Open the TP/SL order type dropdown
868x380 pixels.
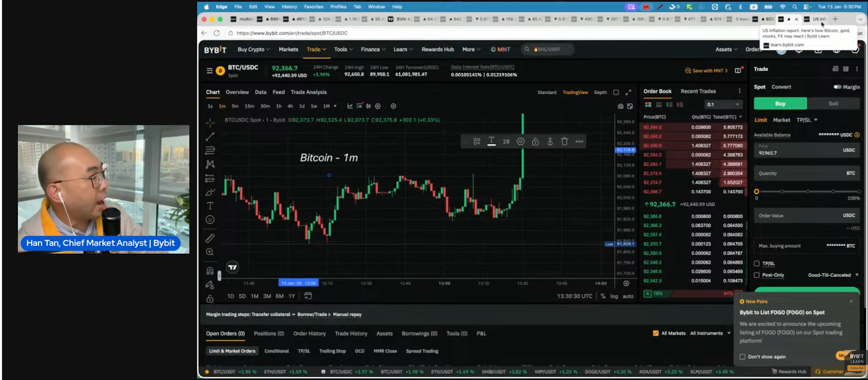pyautogui.click(x=807, y=120)
